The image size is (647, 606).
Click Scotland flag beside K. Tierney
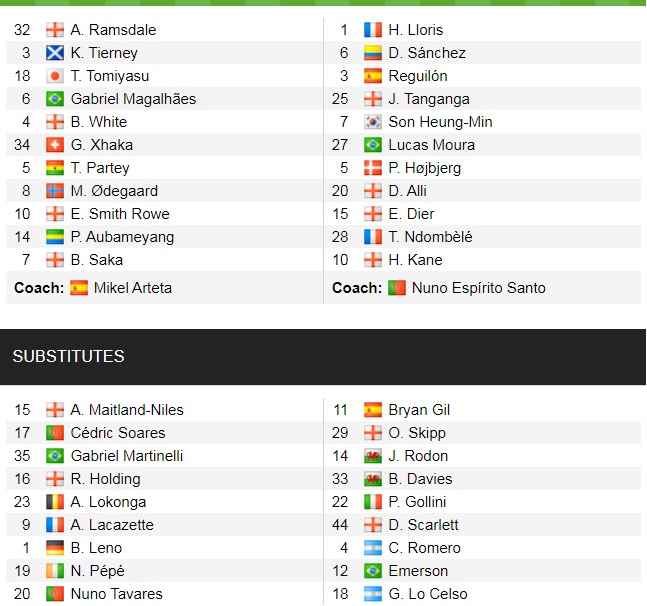pyautogui.click(x=55, y=53)
